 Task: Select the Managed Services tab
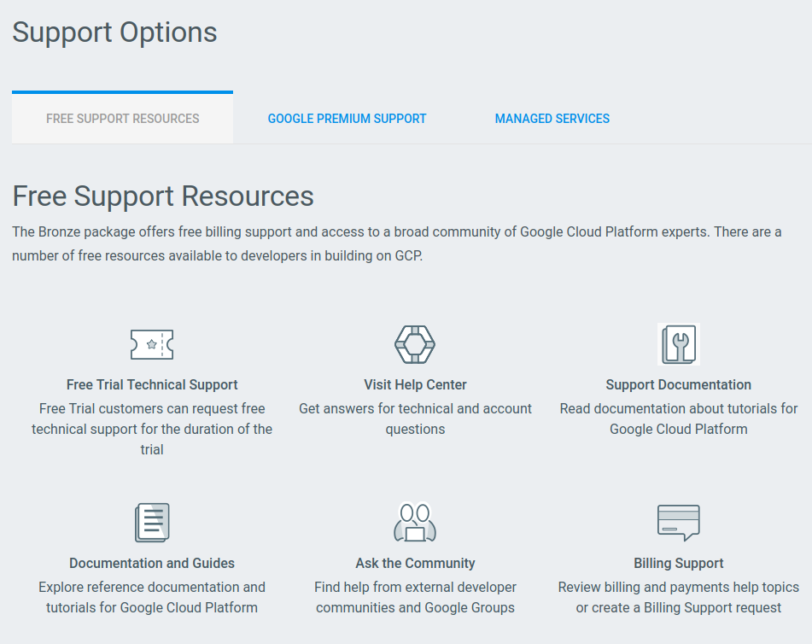coord(552,119)
